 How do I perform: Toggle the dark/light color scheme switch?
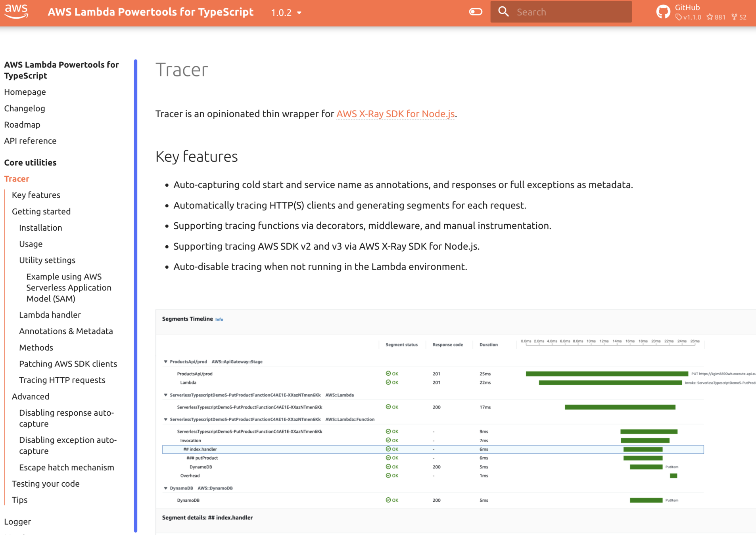476,12
